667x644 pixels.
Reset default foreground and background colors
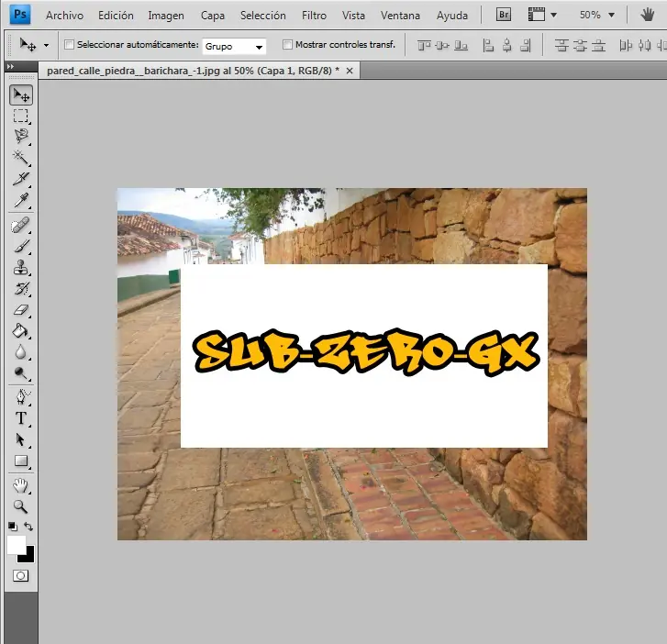(x=13, y=527)
